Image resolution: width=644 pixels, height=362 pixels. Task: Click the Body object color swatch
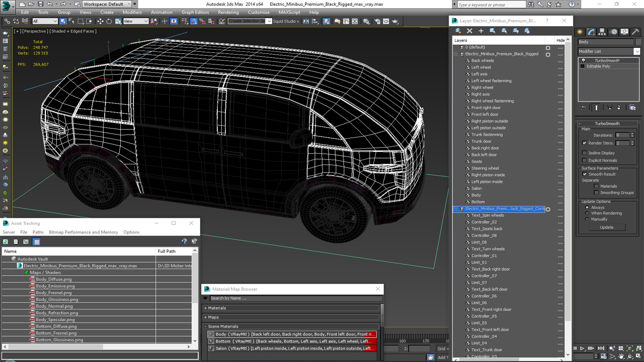(x=638, y=42)
